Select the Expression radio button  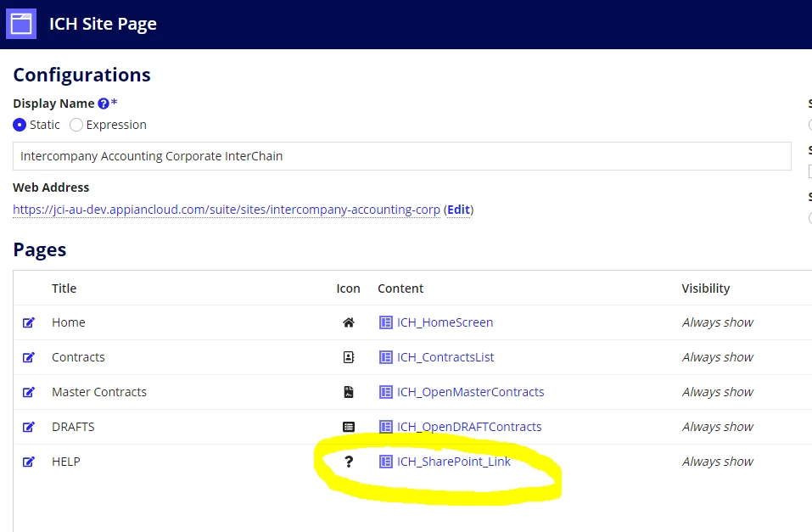pos(76,125)
